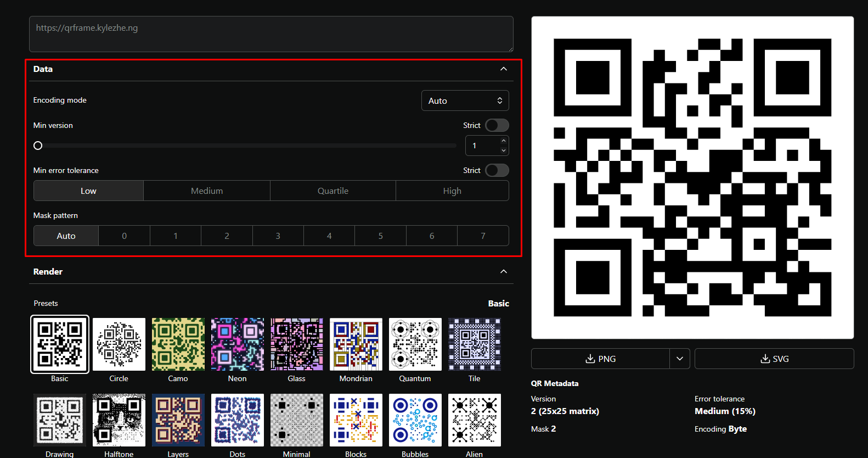Set mask pattern to Auto
The image size is (868, 458).
pyautogui.click(x=66, y=236)
